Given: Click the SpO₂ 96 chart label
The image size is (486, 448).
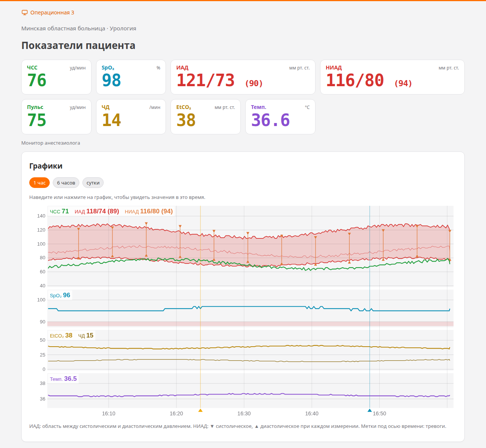Looking at the screenshot, I should click(60, 295).
